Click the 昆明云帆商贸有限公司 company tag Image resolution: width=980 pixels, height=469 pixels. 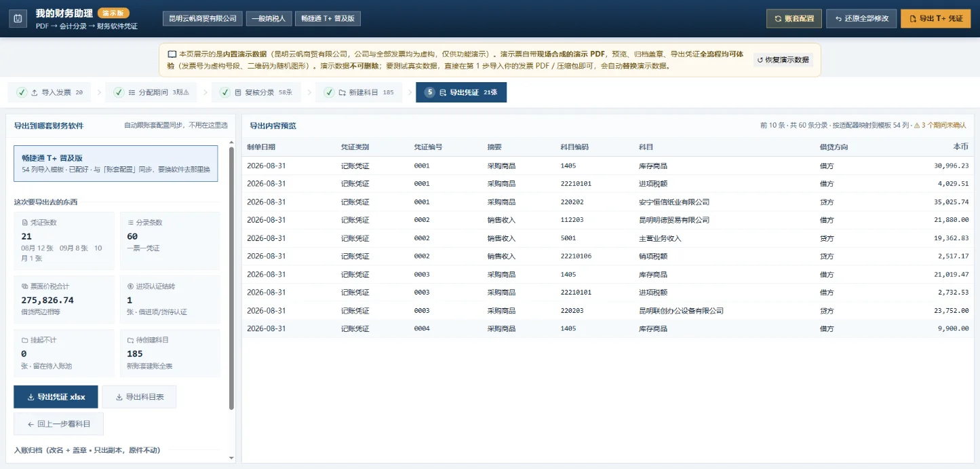click(203, 18)
